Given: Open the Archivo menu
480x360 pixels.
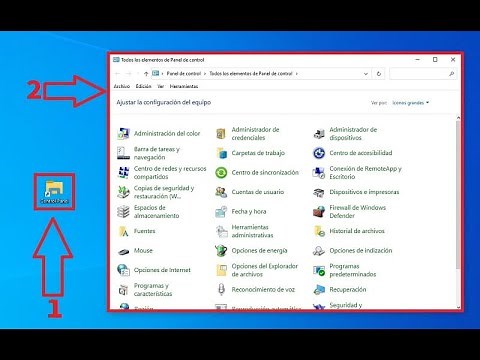Looking at the screenshot, I should tap(122, 86).
